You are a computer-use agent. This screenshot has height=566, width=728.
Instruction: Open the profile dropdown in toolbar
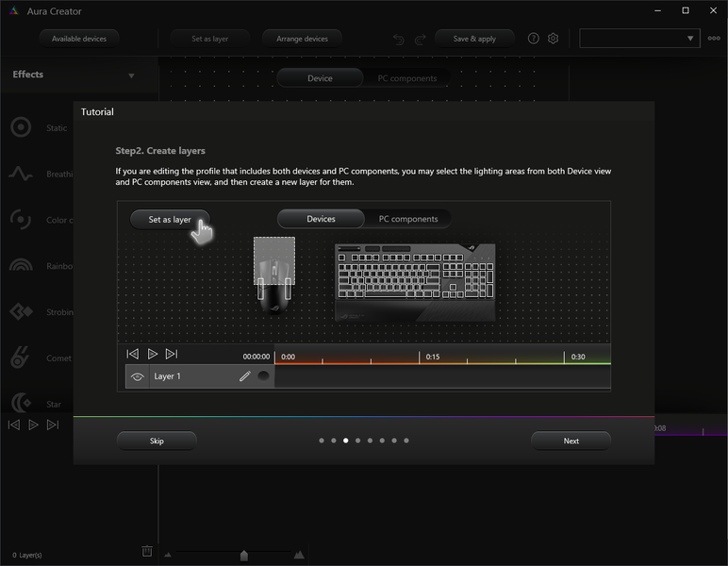639,39
